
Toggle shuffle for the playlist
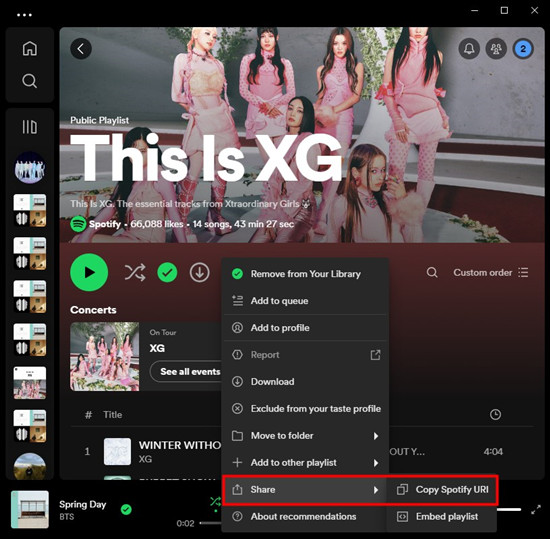(135, 272)
